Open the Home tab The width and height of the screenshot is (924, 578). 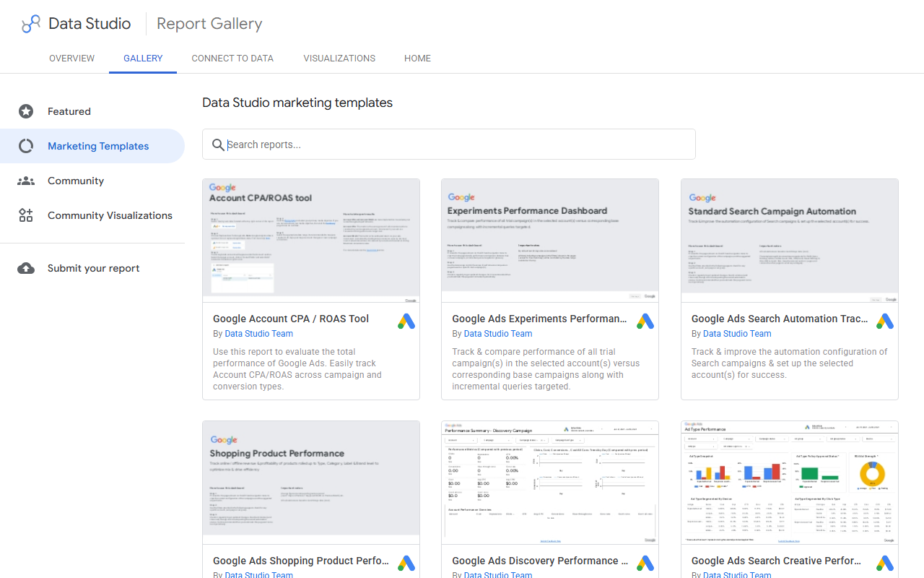pyautogui.click(x=417, y=59)
